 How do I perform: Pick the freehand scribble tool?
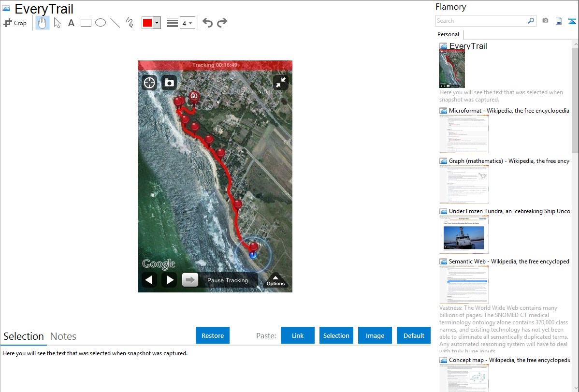[x=130, y=23]
